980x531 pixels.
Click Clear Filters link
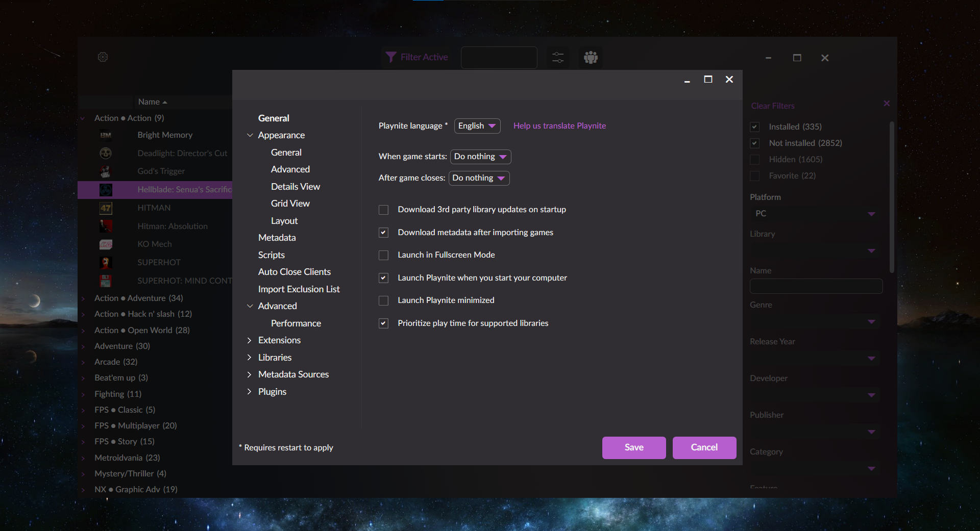click(x=773, y=106)
